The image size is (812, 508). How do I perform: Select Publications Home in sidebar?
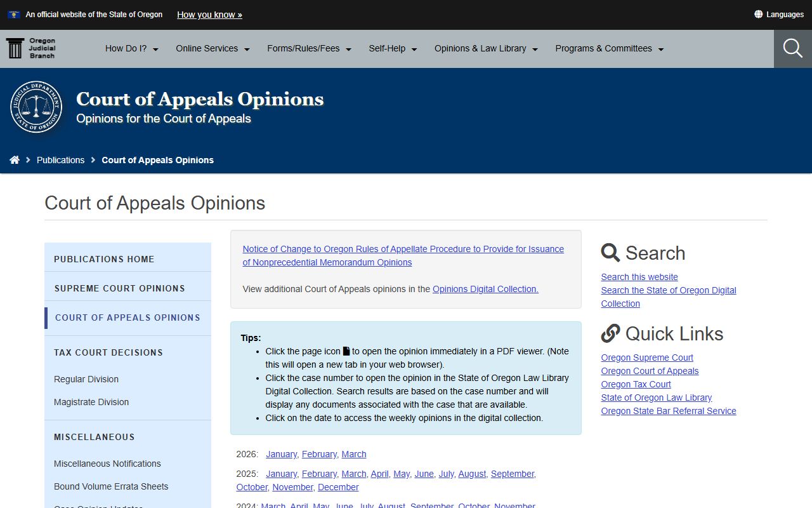[x=128, y=259]
